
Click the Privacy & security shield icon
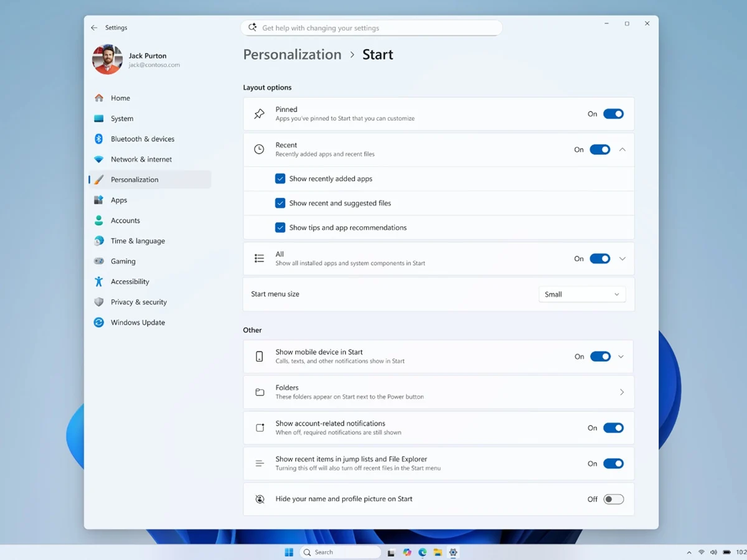[98, 302]
